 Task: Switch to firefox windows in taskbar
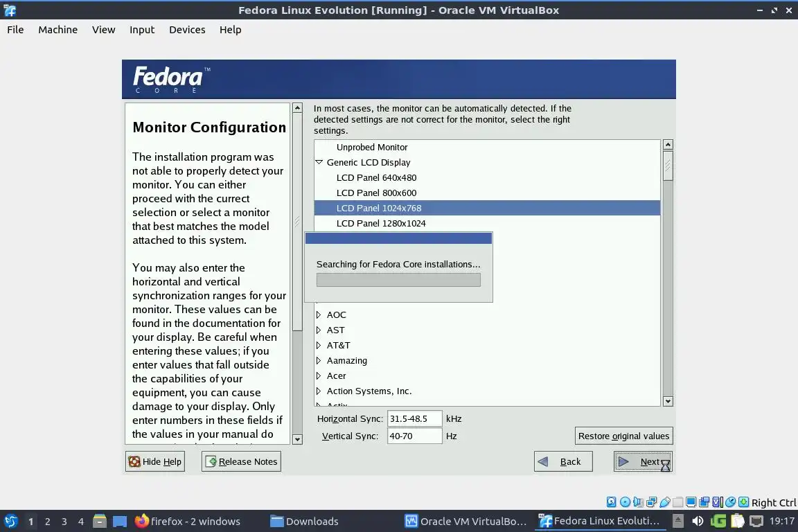tap(187, 521)
